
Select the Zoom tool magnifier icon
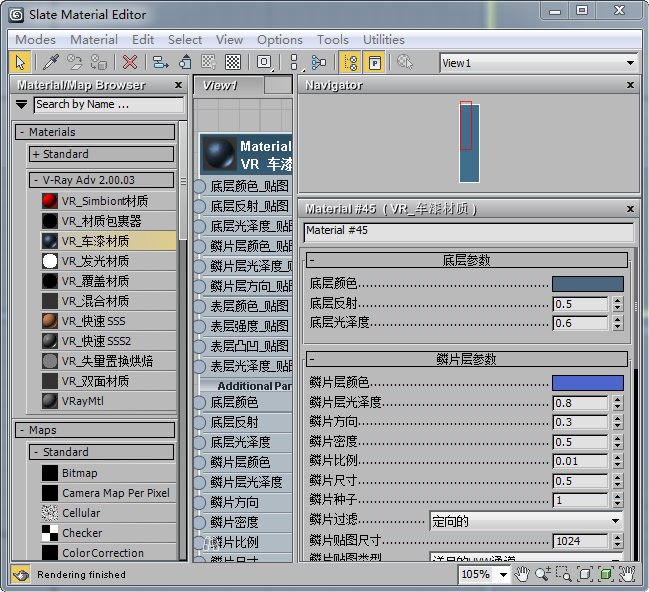click(543, 574)
